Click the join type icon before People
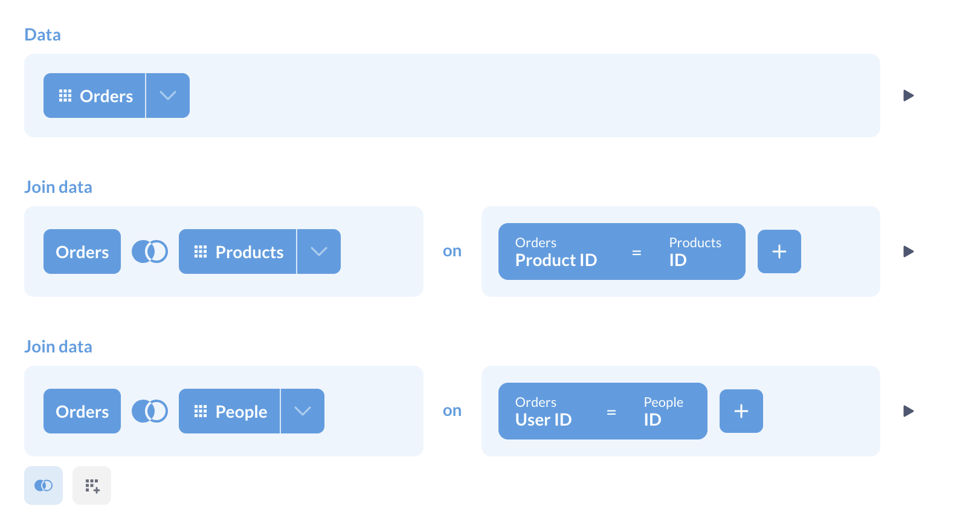Viewport: 980px width, 532px height. click(x=150, y=411)
